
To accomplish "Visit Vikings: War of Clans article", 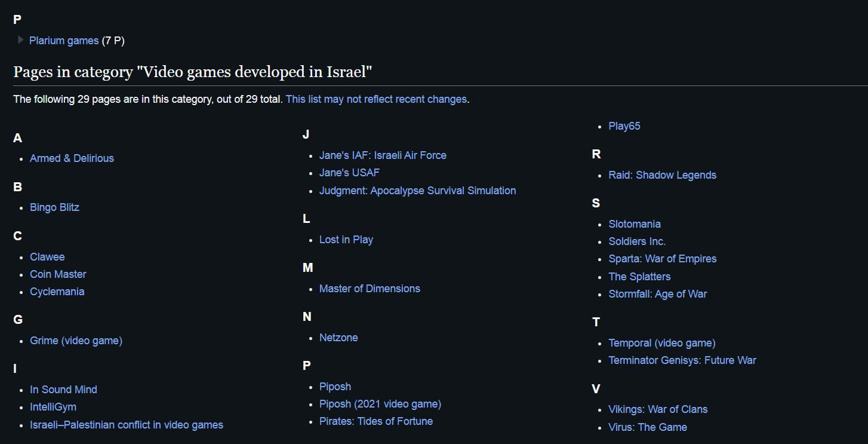I will (658, 409).
